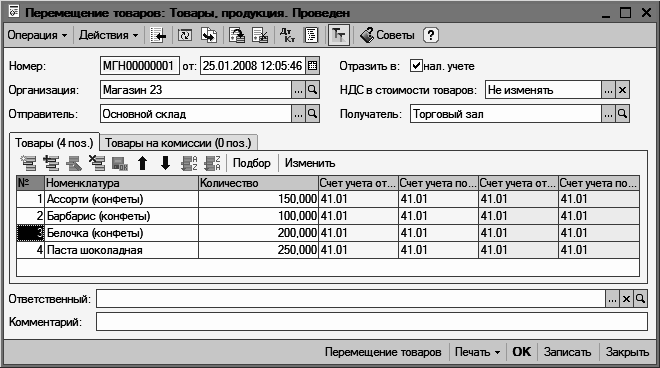The image size is (660, 368).
Task: Click the Закрыть button
Action: click(x=627, y=352)
